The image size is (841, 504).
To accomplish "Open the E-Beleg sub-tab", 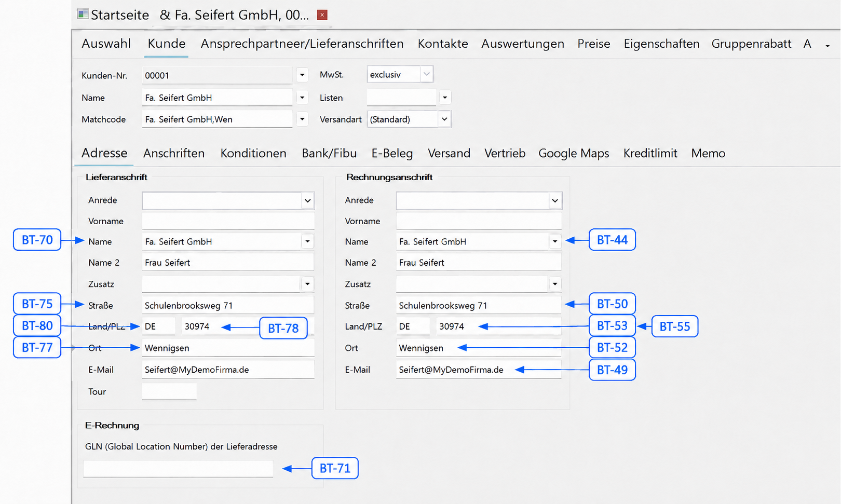I will 392,153.
